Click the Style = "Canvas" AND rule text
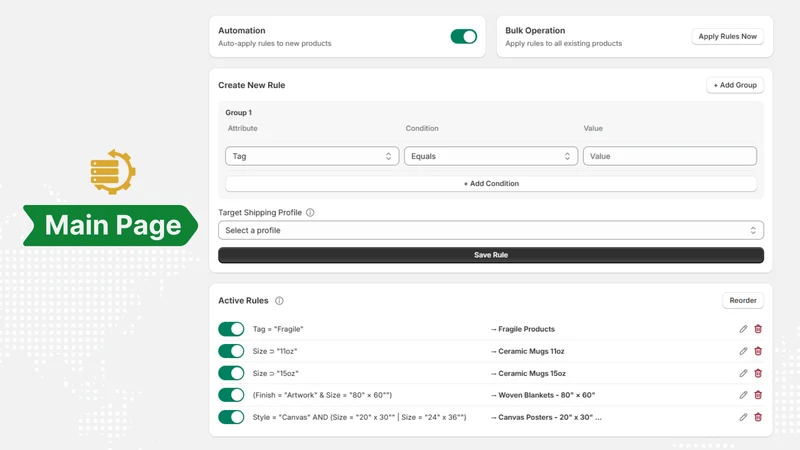 pyautogui.click(x=359, y=417)
